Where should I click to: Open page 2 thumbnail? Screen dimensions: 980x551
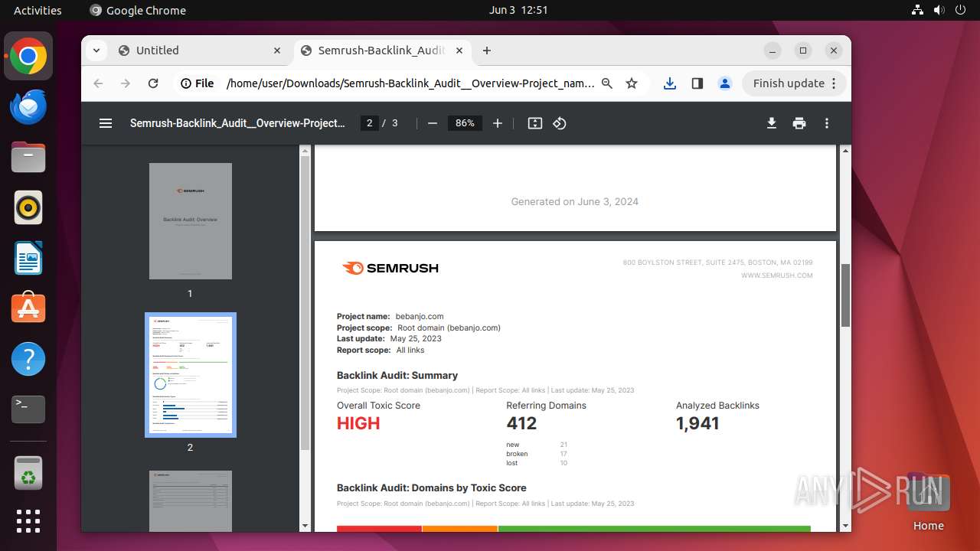pyautogui.click(x=191, y=375)
